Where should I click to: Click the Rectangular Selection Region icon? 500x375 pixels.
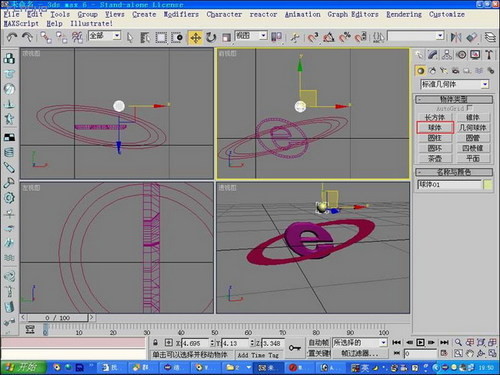(161, 37)
